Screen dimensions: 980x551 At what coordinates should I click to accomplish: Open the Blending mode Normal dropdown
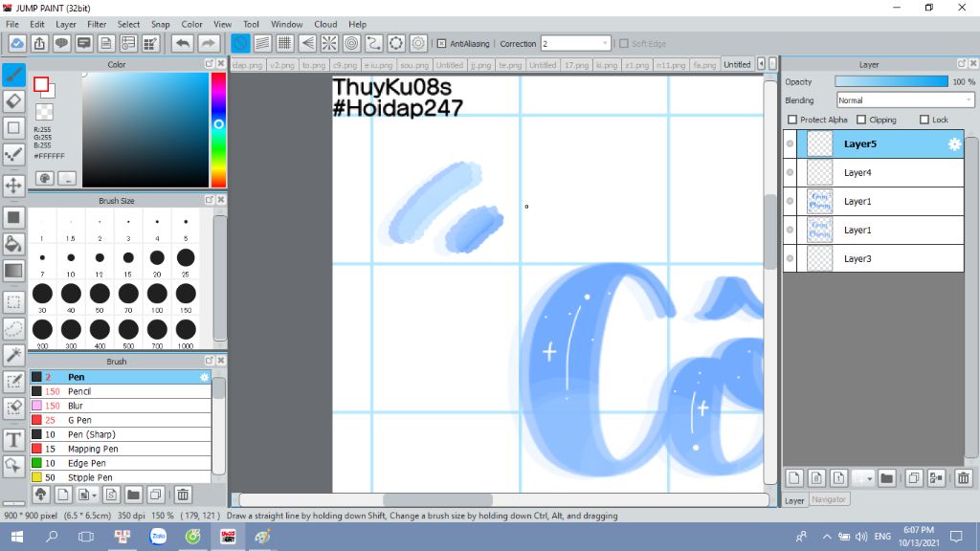click(905, 99)
